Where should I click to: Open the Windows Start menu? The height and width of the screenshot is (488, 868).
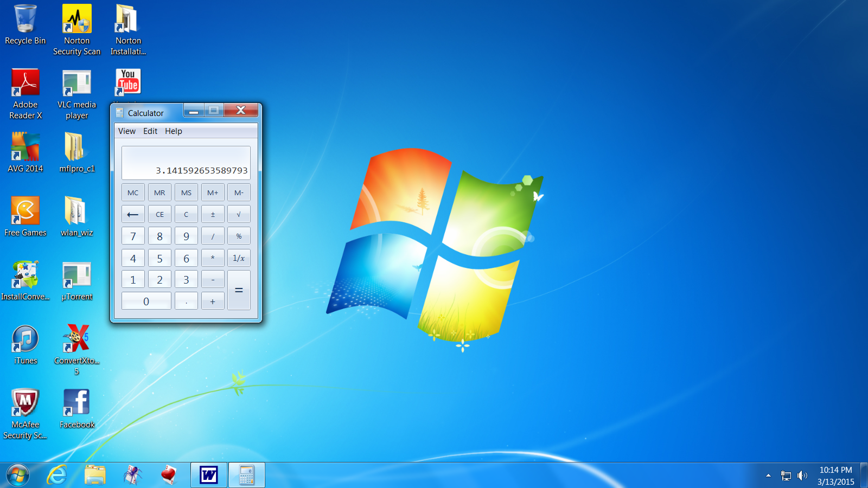coord(18,476)
